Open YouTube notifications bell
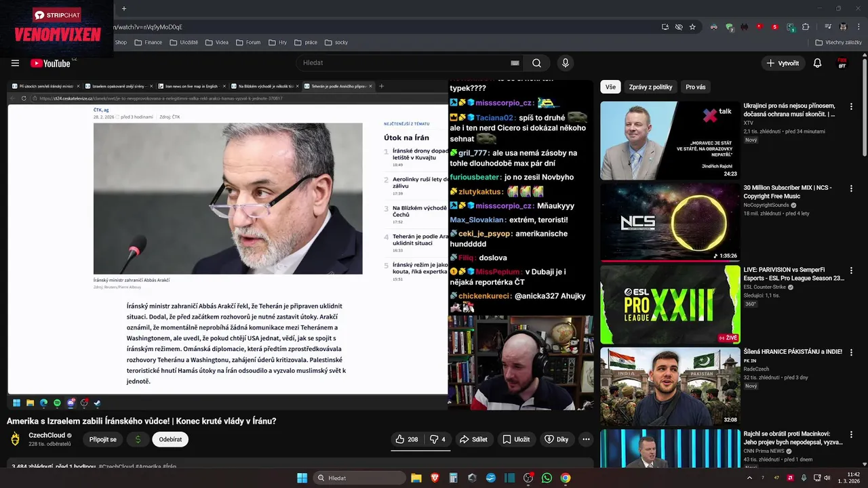 point(817,63)
